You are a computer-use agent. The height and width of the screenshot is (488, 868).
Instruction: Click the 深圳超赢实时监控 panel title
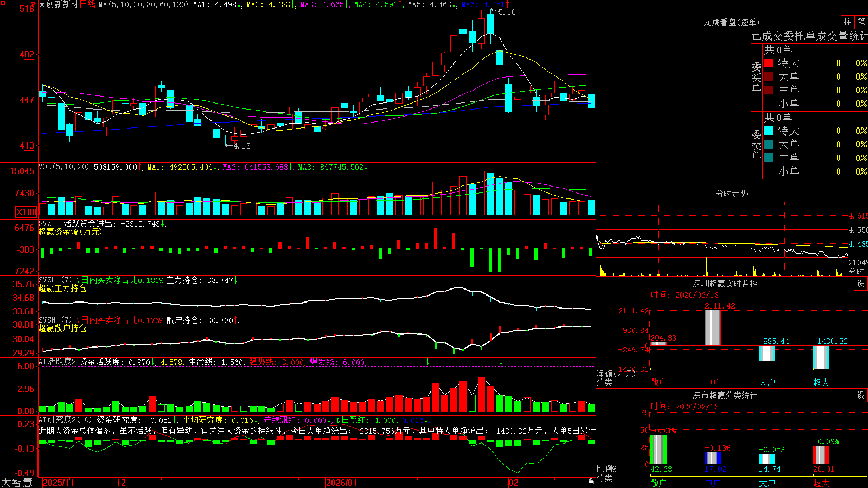click(725, 284)
